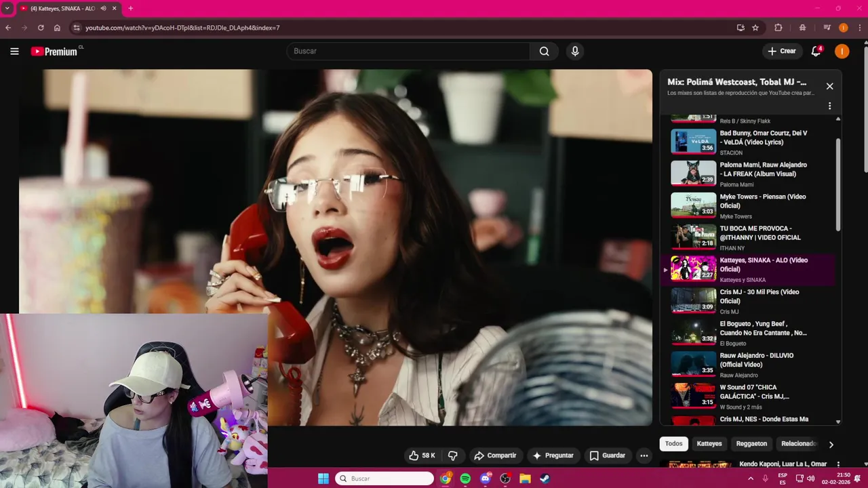Select the Katteyes filter chip

tap(709, 444)
